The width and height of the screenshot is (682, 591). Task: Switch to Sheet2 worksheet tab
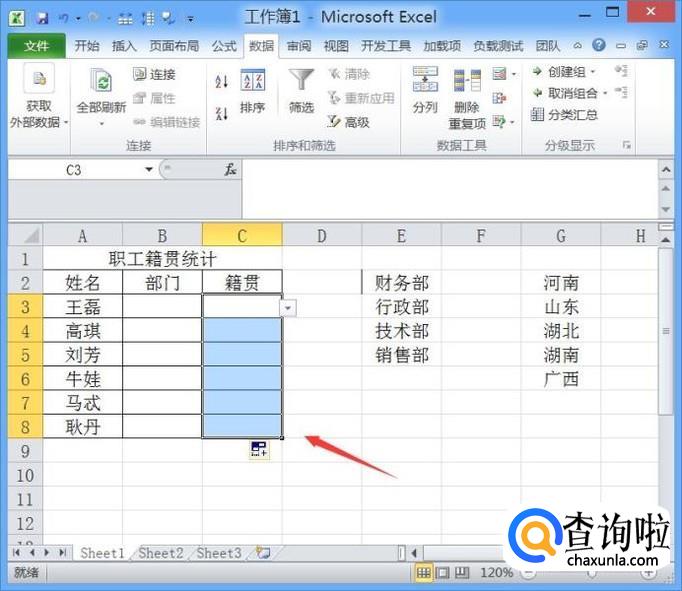pyautogui.click(x=161, y=553)
